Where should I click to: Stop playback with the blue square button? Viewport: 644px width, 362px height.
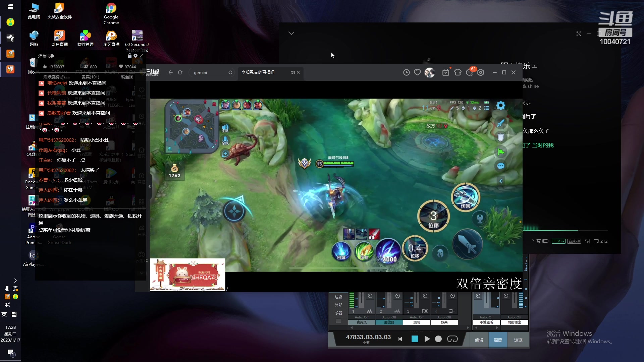415,339
